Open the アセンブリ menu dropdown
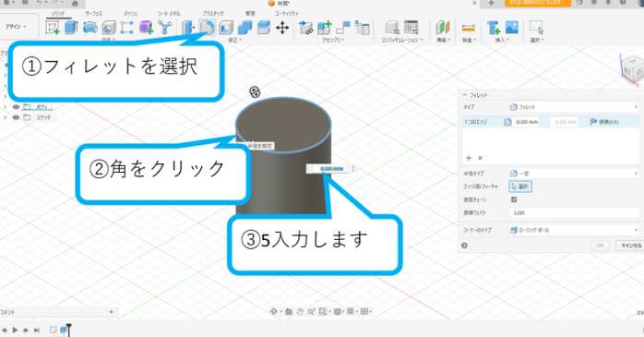 [333, 41]
